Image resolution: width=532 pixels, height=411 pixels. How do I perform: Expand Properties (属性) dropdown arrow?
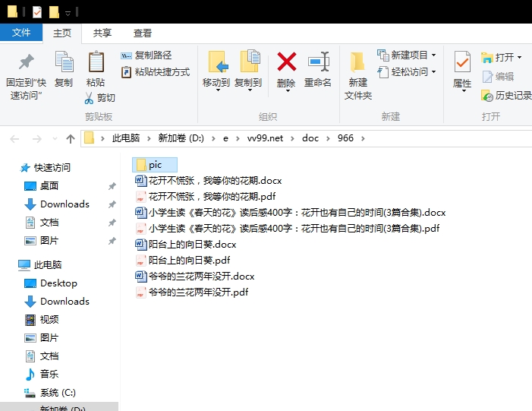pyautogui.click(x=463, y=90)
